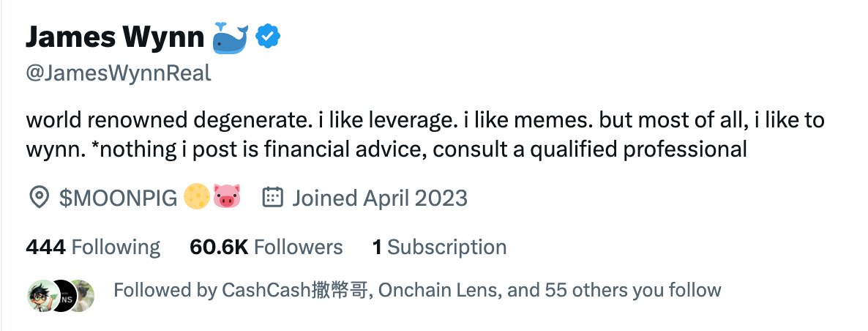Click the whale emoji beside James Wynn
The width and height of the screenshot is (868, 331).
point(230,37)
